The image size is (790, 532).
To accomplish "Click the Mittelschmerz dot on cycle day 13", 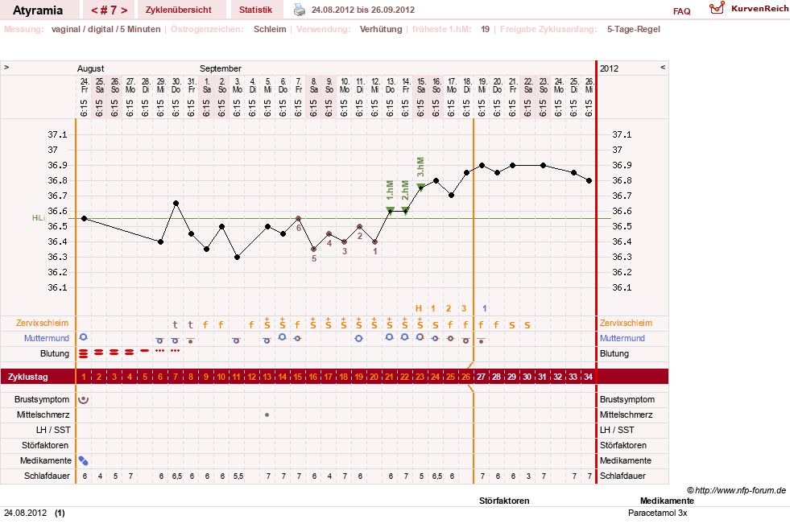I will click(x=267, y=415).
